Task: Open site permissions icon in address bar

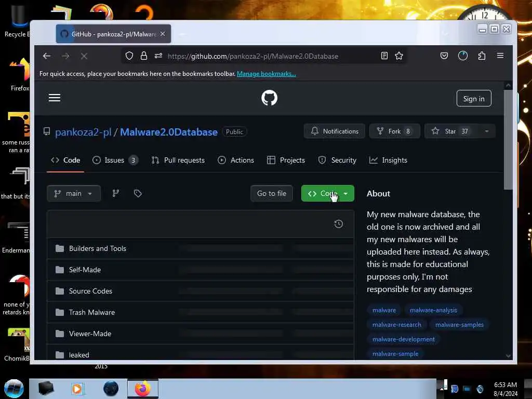Action: pyautogui.click(x=158, y=56)
